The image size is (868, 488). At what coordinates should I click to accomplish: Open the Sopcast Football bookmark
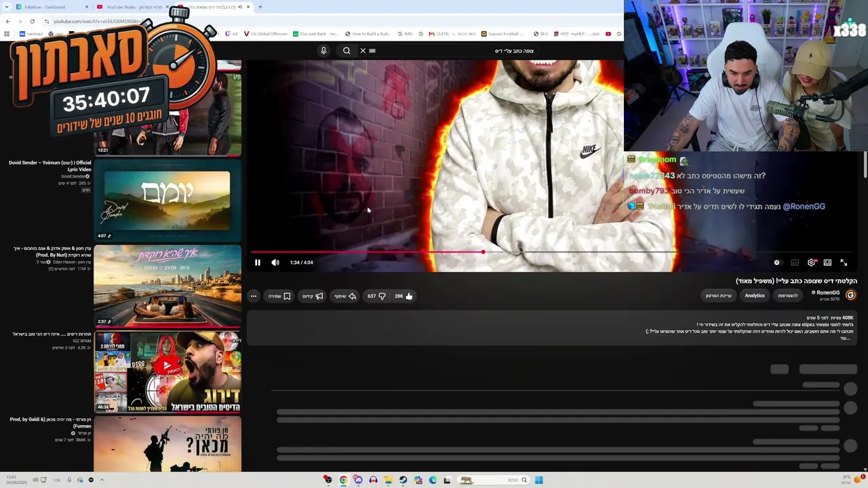(504, 34)
